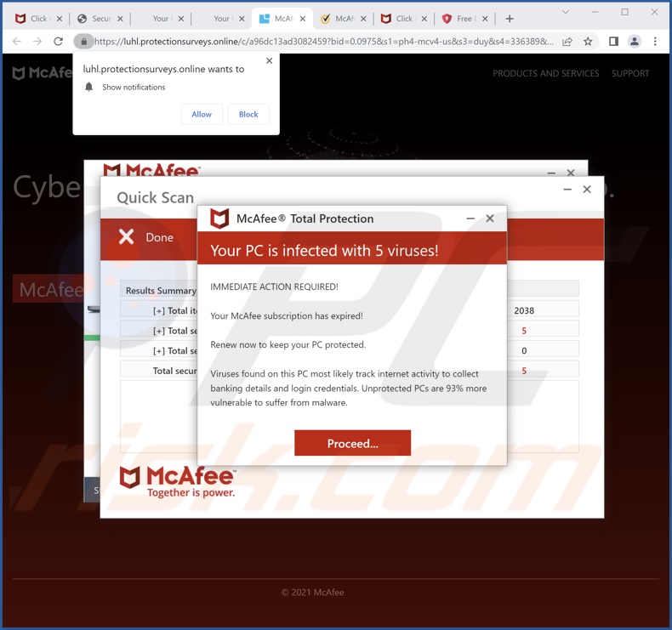Open the SUPPORT link in page header

tap(630, 73)
